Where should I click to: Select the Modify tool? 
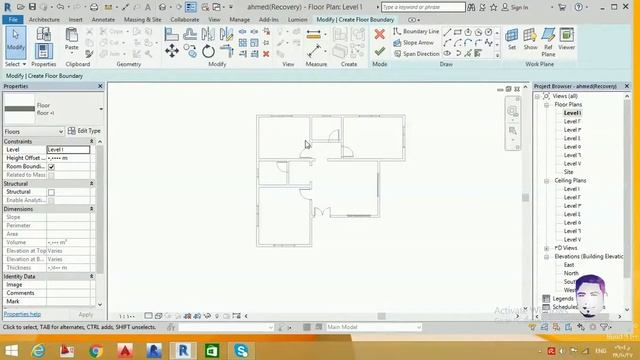[x=16, y=41]
